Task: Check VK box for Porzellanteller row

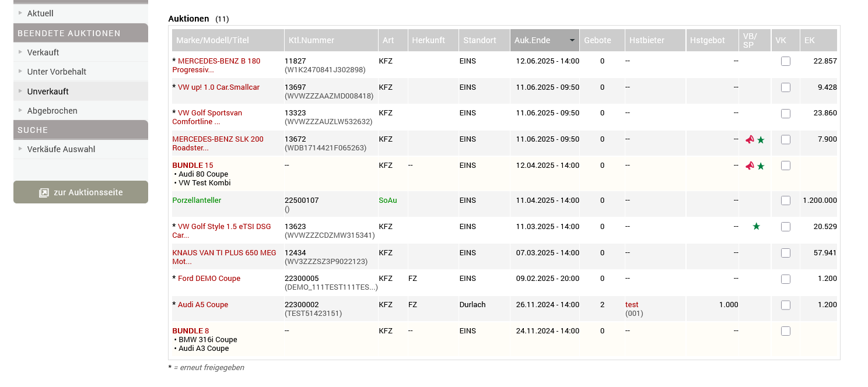Action: 786,200
